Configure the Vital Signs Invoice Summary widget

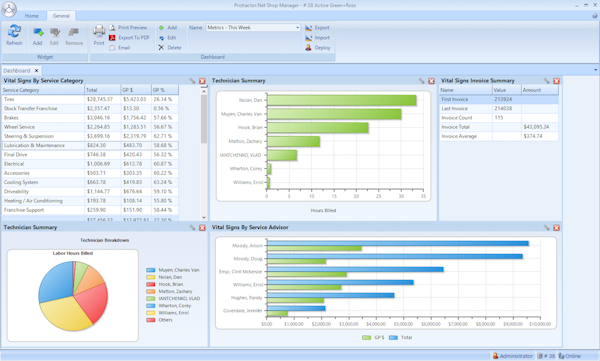tap(546, 81)
